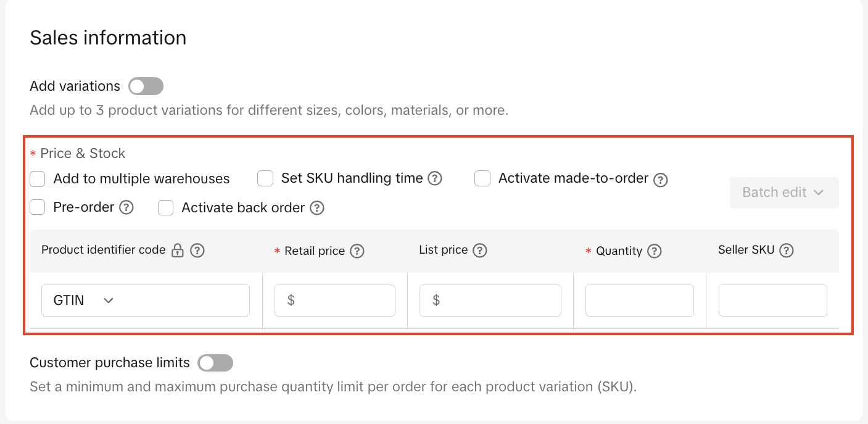This screenshot has width=868, height=424.
Task: Click help icon after Product identifier code lock
Action: pos(197,251)
